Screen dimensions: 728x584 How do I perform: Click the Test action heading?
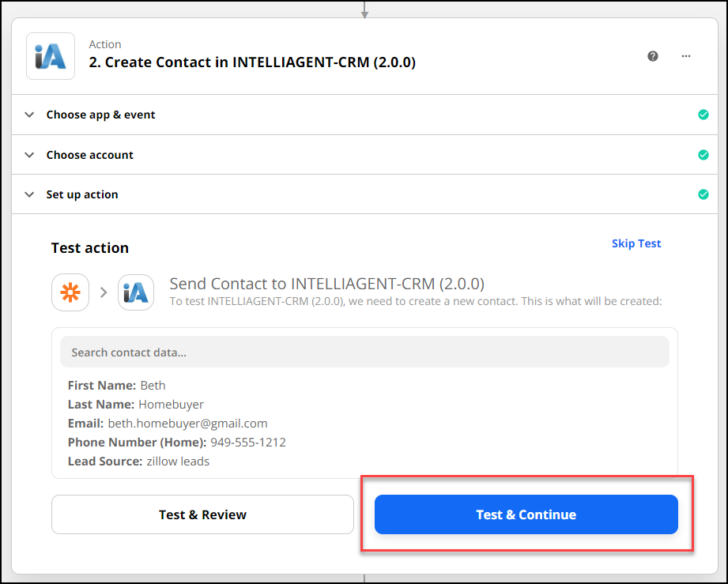(89, 248)
